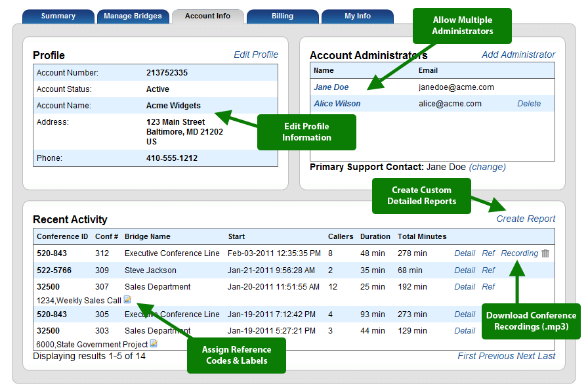This screenshot has width=588, height=390.
Task: Open the Edit Profile link
Action: click(256, 54)
